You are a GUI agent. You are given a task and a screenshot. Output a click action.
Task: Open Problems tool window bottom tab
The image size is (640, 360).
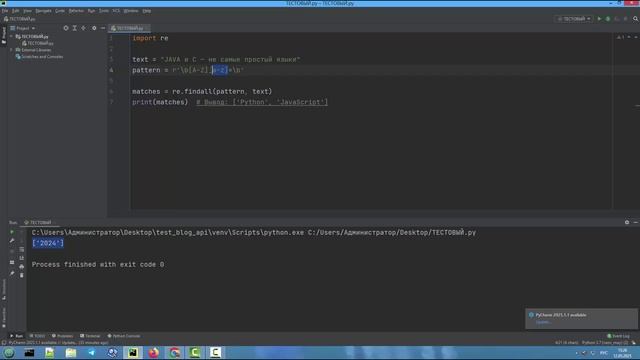click(62, 336)
